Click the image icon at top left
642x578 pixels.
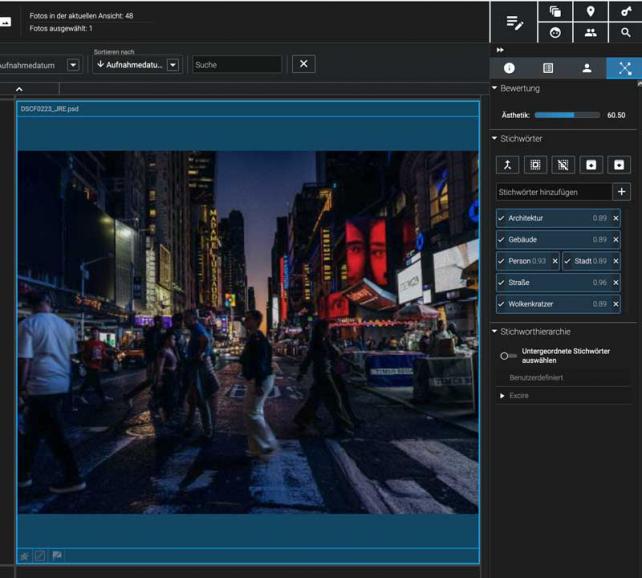coord(5,22)
